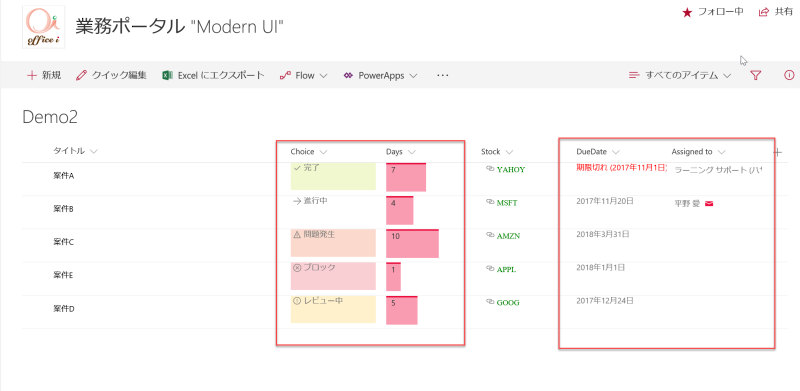Click the follow star icon

point(687,12)
